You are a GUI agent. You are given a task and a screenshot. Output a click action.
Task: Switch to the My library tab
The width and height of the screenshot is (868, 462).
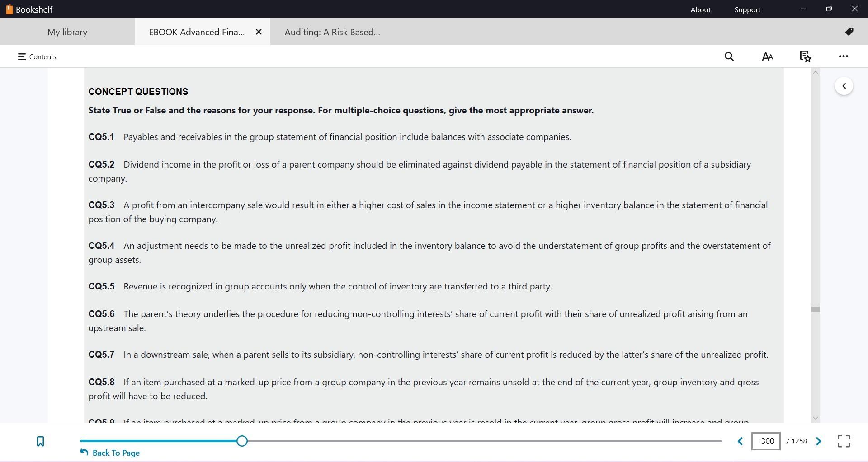[x=67, y=32]
